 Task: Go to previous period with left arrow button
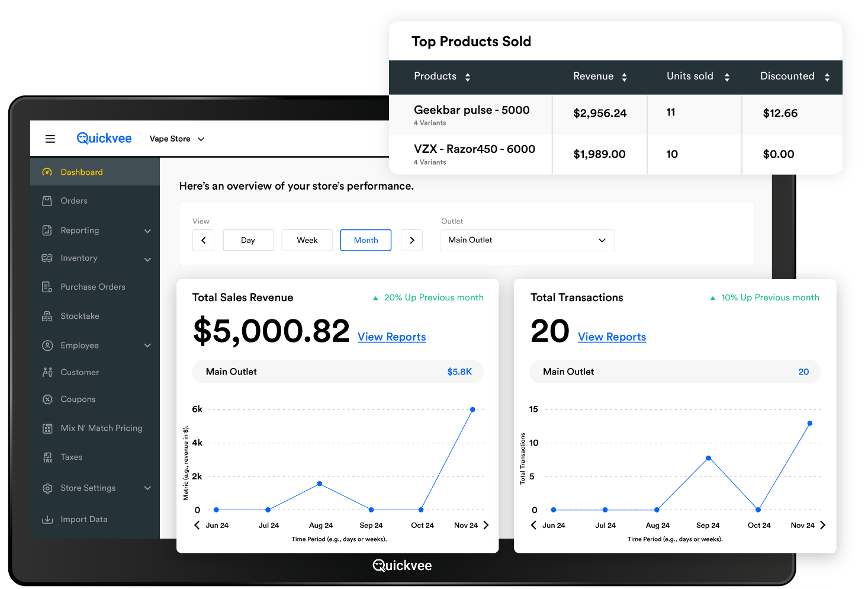pos(203,240)
